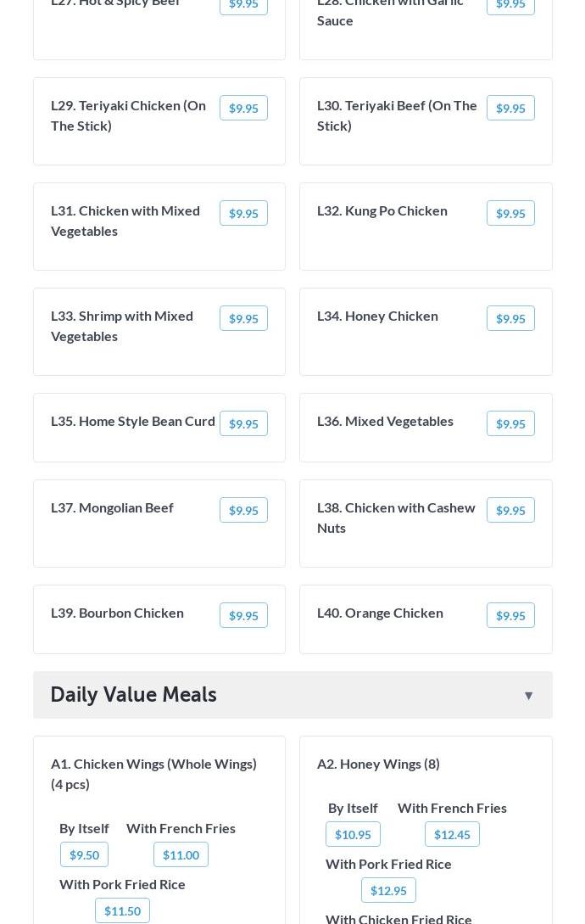Select Home Style Bean Curd price button
This screenshot has width=585, height=924.
tap(243, 424)
